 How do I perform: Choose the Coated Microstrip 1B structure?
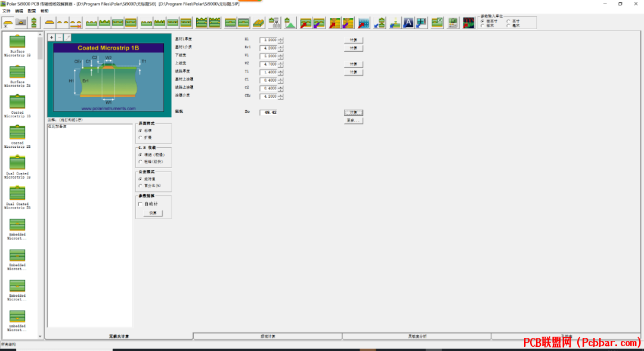[x=17, y=106]
